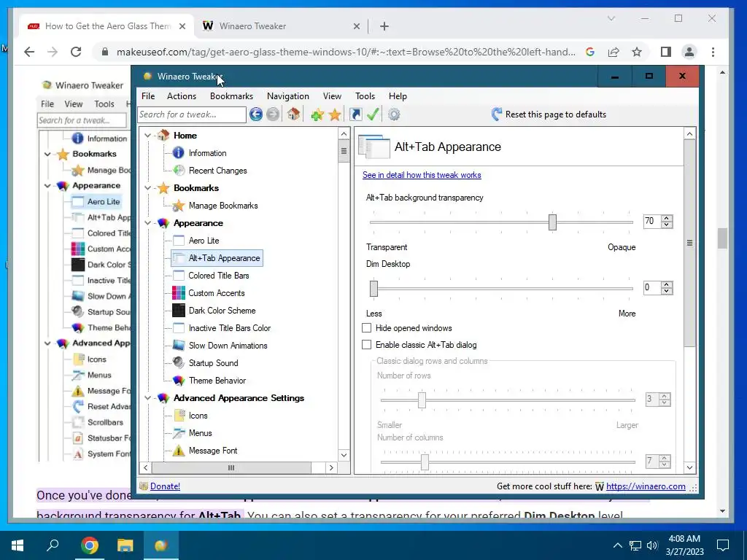Select Dark Color Scheme tweak
Viewport: 747px width, 560px height.
point(222,311)
